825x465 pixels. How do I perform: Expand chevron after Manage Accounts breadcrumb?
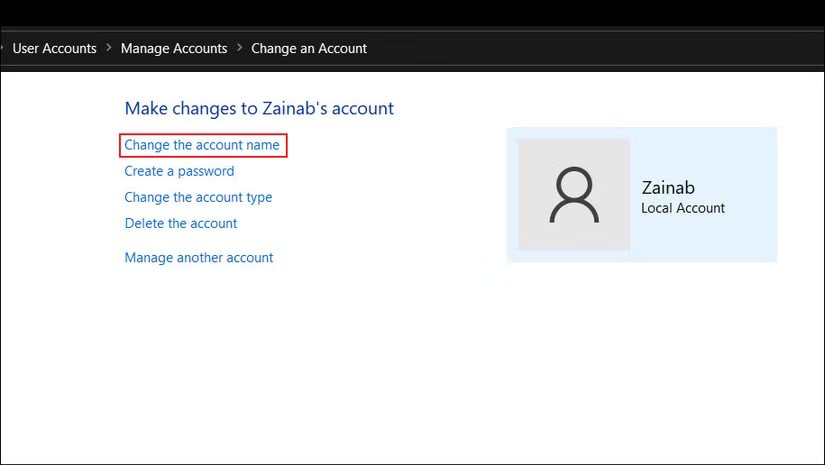[x=239, y=48]
